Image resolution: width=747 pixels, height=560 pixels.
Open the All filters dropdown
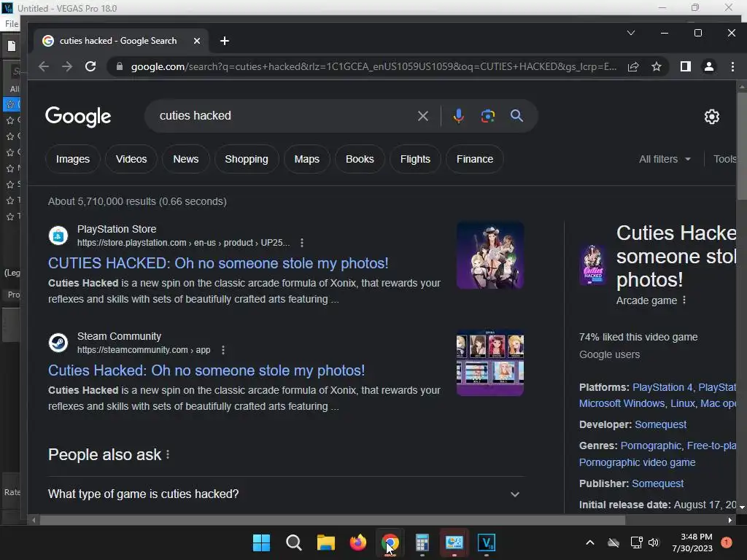tap(665, 159)
